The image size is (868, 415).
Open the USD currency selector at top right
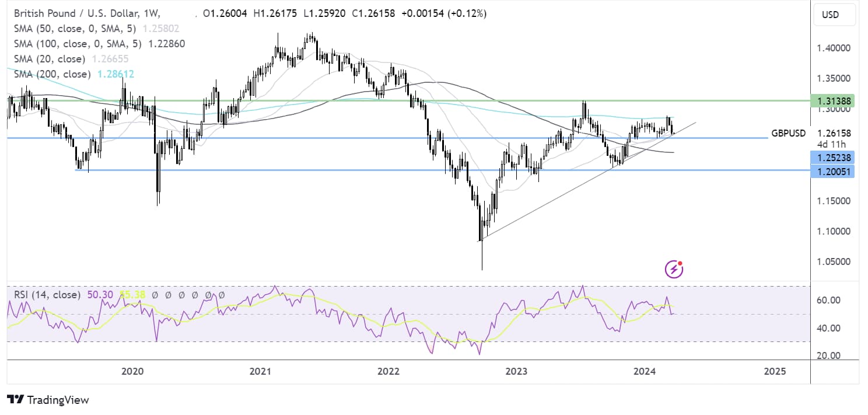(x=834, y=15)
